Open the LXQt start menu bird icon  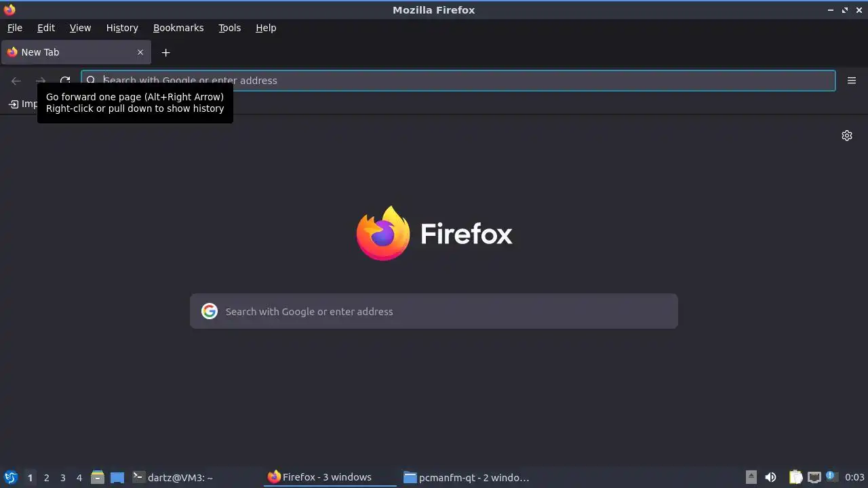pos(10,477)
